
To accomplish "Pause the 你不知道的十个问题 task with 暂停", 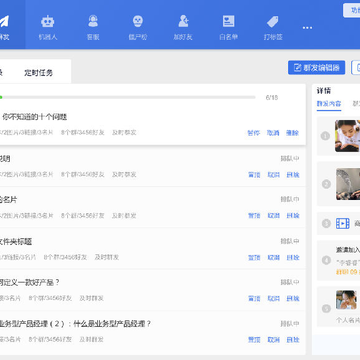I will coord(254,133).
